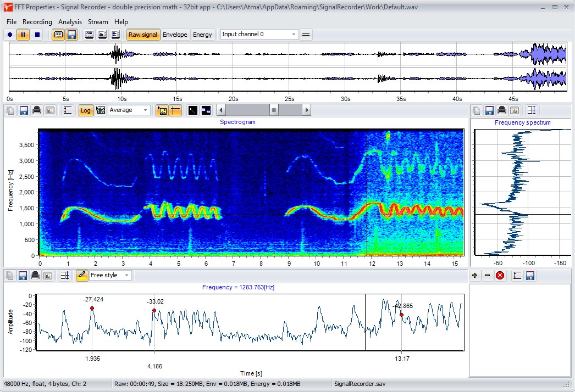Open the Analysis menu
The image size is (575, 392).
[x=70, y=22]
